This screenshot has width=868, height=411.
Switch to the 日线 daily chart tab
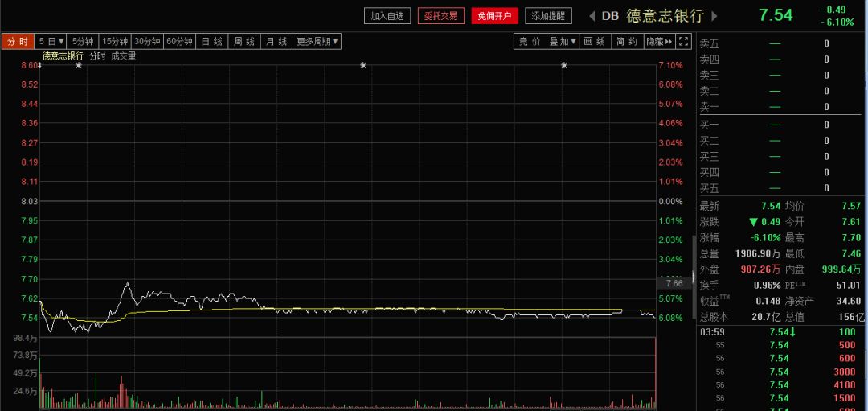(212, 42)
